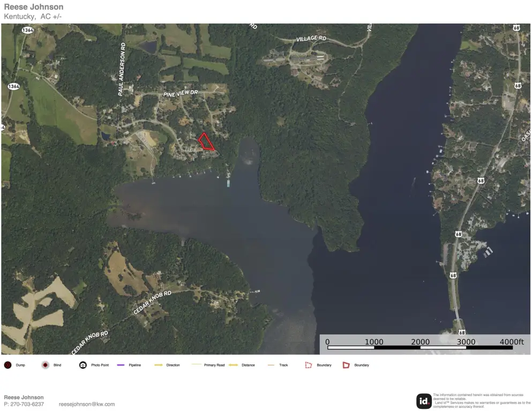Click the Blind legend icon

pos(45,365)
